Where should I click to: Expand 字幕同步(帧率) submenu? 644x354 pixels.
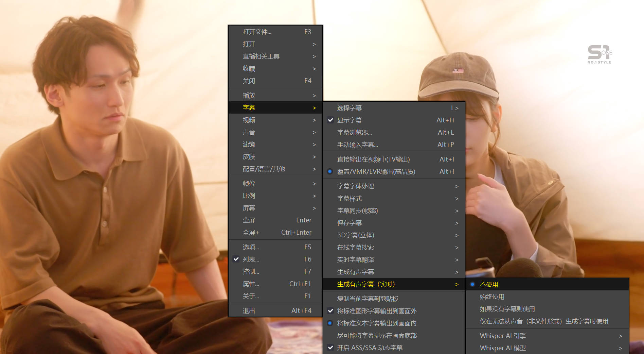394,211
